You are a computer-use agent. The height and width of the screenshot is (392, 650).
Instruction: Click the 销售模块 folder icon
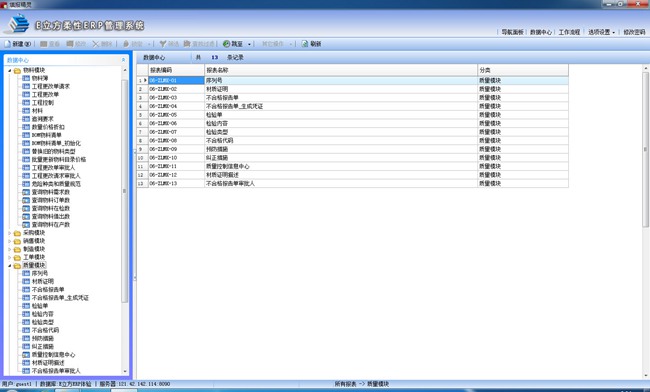click(x=17, y=241)
